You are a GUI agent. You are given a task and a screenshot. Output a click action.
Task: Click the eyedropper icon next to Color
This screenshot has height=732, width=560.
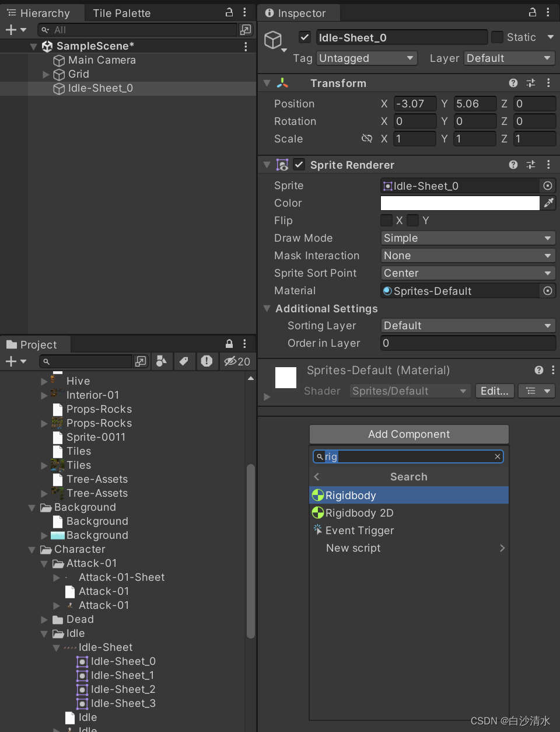click(548, 203)
